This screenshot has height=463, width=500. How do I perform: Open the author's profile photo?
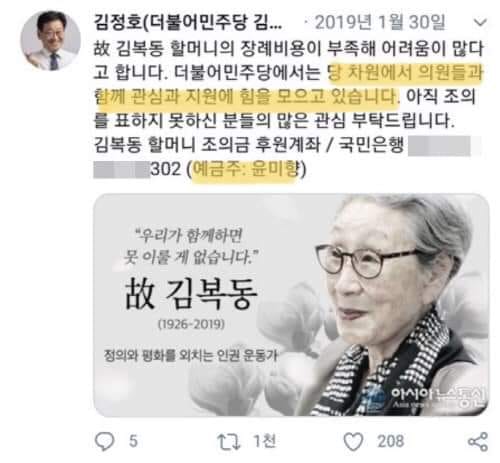tap(50, 41)
